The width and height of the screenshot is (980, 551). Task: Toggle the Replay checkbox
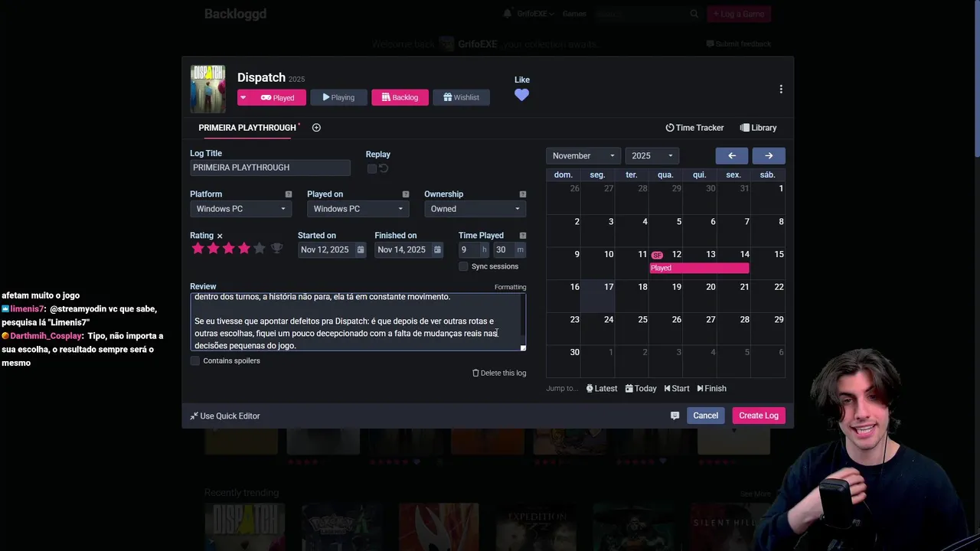pos(372,168)
